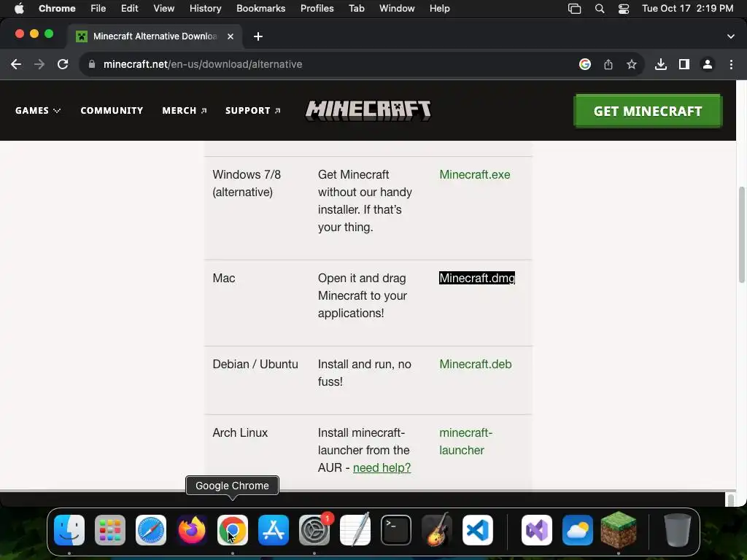Download the Minecraft.exe file
This screenshot has height=560, width=747.
pos(474,175)
